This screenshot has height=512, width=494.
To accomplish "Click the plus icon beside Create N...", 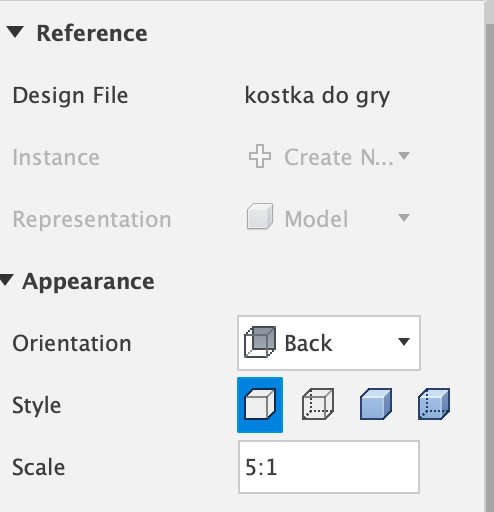I will tap(260, 156).
